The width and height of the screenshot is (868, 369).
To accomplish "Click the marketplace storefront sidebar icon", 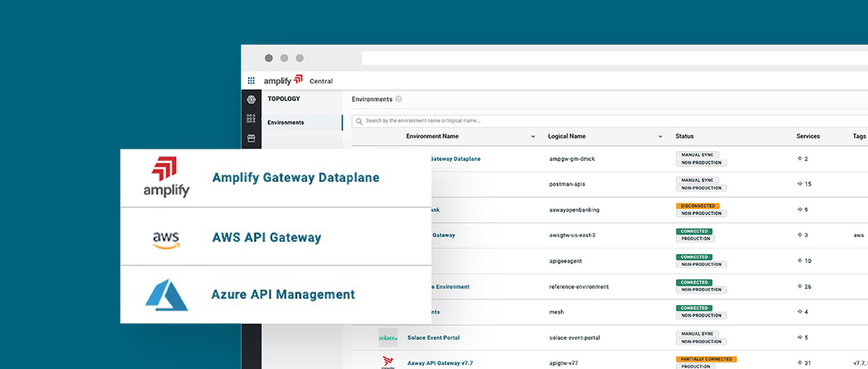I will (x=251, y=138).
